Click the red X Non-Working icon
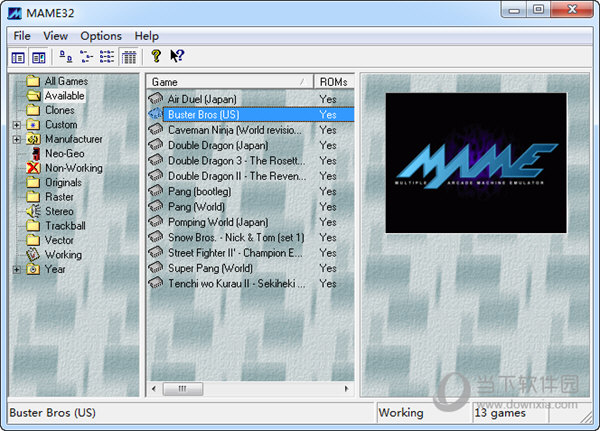This screenshot has width=600, height=431. 33,168
